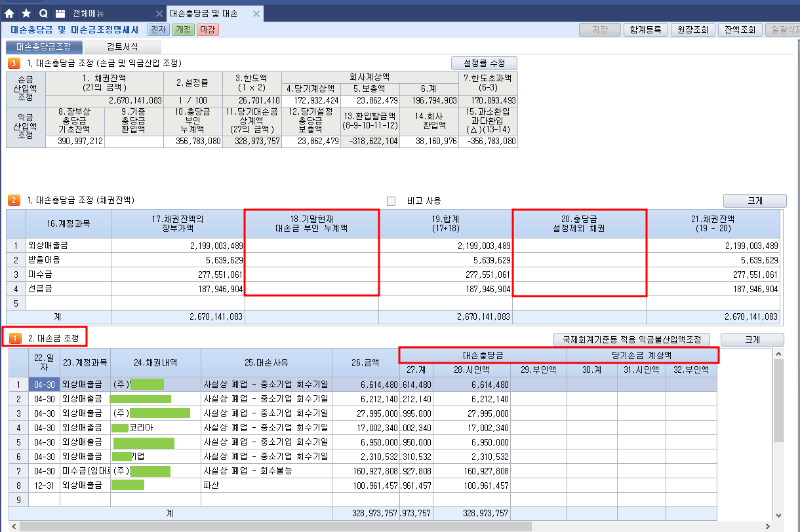Click the orange section 2 number icon
The width and height of the screenshot is (800, 532).
(13, 200)
